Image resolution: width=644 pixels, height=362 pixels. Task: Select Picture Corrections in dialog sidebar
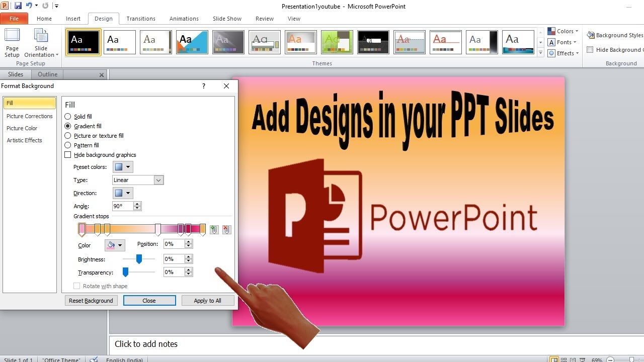pyautogui.click(x=30, y=116)
